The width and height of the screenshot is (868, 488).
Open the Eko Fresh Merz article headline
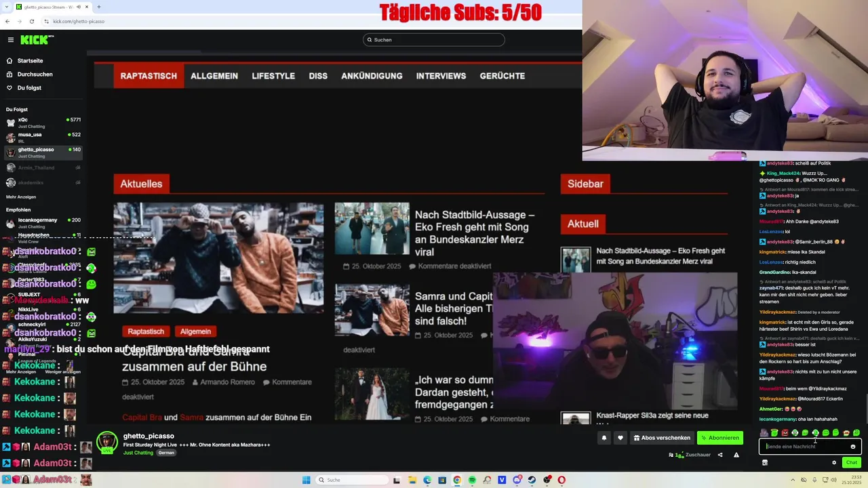point(475,233)
